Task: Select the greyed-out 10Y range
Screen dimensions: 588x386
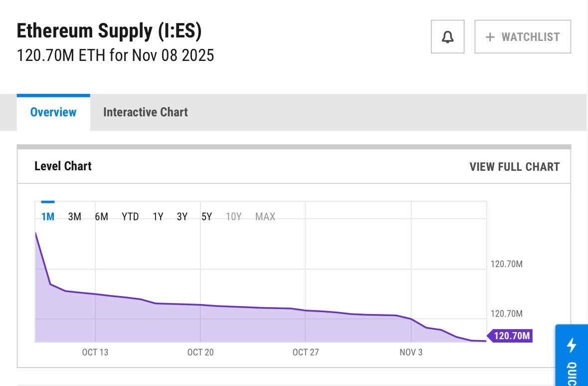Action: point(233,217)
